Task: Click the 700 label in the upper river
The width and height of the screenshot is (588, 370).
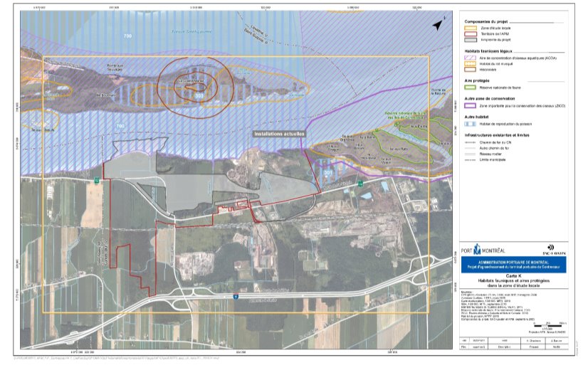Action: pyautogui.click(x=127, y=36)
